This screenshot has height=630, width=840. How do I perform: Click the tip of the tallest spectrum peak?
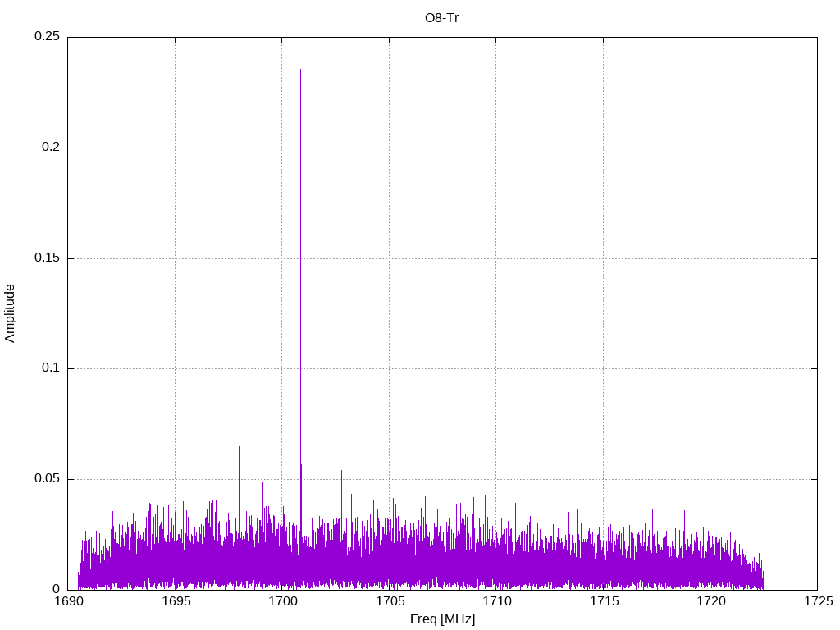click(300, 70)
